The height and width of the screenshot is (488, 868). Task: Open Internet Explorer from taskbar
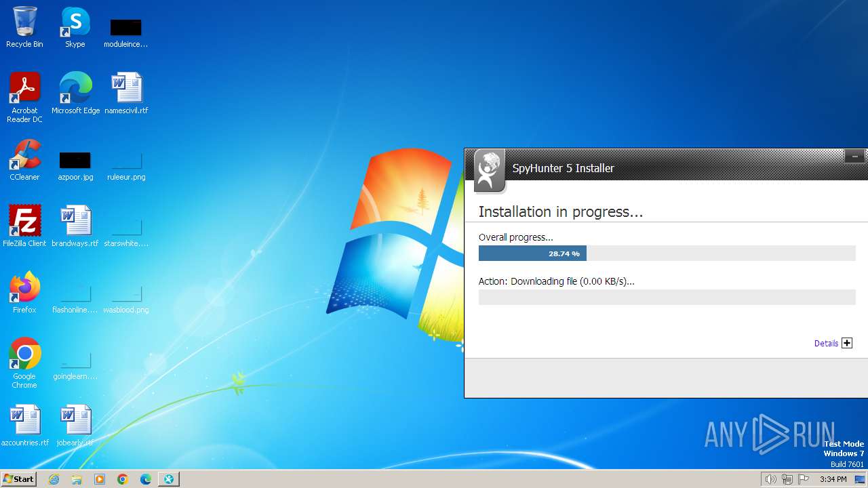[x=54, y=479]
